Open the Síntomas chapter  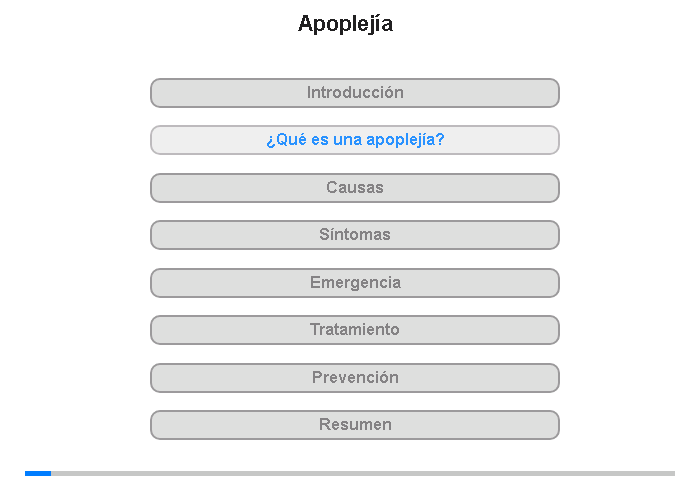click(x=354, y=235)
